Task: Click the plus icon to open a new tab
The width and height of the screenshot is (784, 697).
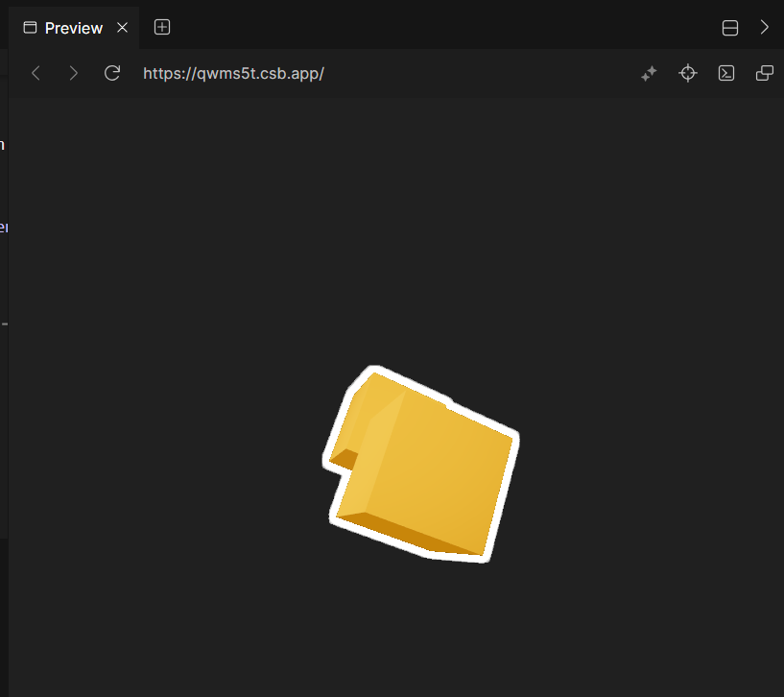Action: point(161,27)
